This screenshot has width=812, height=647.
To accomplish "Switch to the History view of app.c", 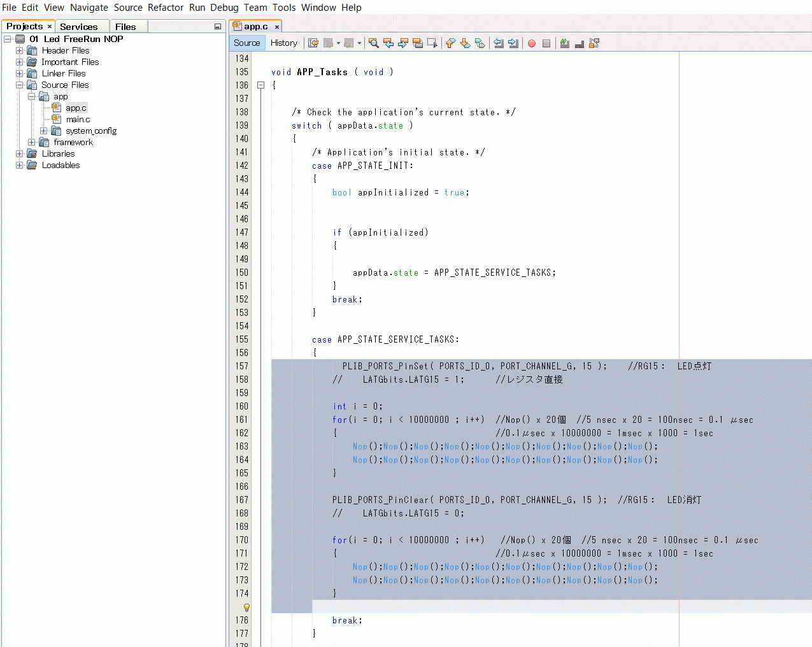I will 283,43.
